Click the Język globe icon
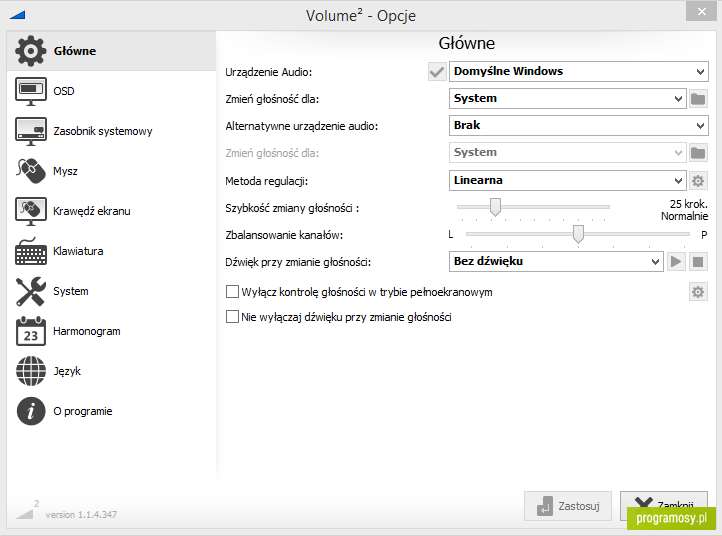This screenshot has width=722, height=536. (30, 371)
